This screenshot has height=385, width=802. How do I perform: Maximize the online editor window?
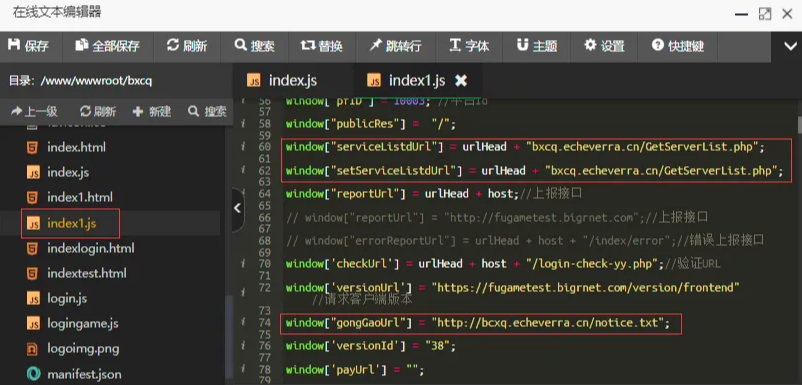[x=765, y=14]
